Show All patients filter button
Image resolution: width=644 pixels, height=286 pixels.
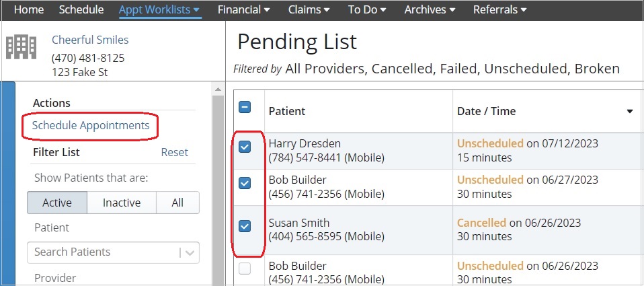[178, 203]
